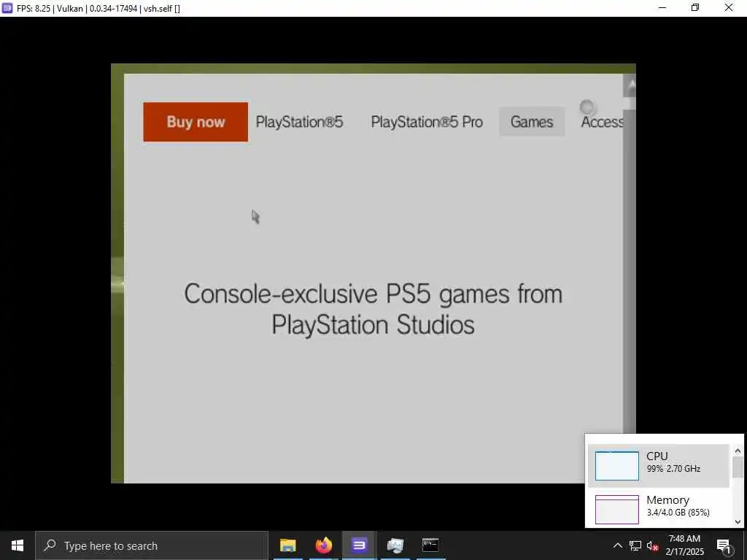Open the network status tray icon

coord(635,545)
